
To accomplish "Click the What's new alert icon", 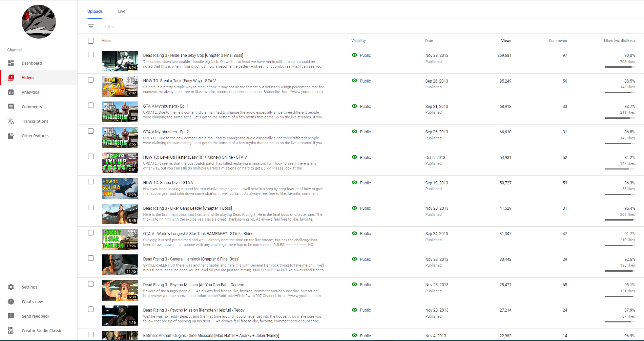I will pyautogui.click(x=11, y=302).
